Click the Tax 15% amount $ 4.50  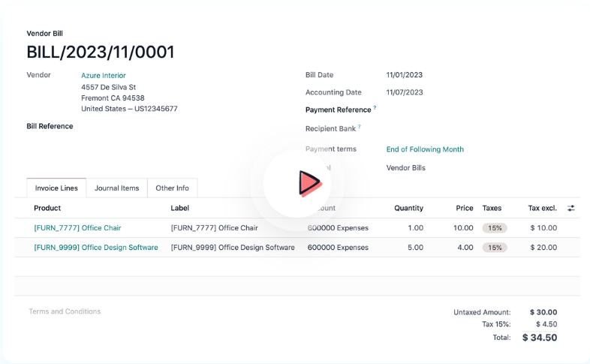coord(546,324)
